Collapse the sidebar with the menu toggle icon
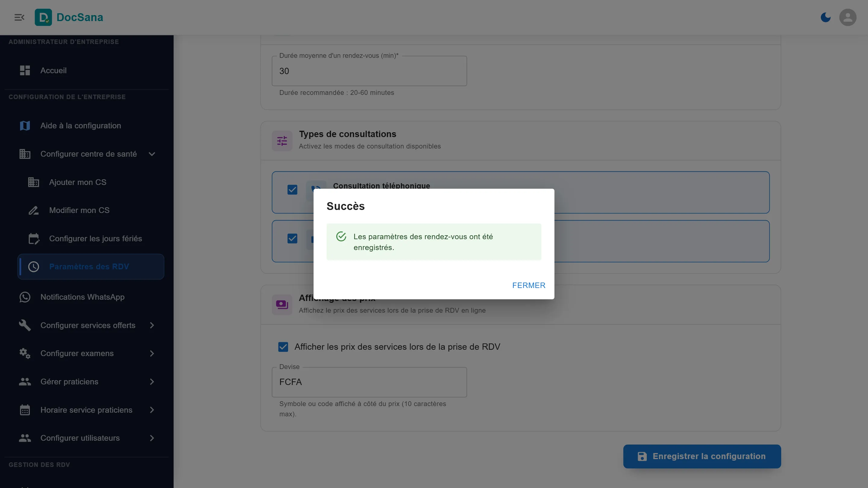 pyautogui.click(x=19, y=17)
